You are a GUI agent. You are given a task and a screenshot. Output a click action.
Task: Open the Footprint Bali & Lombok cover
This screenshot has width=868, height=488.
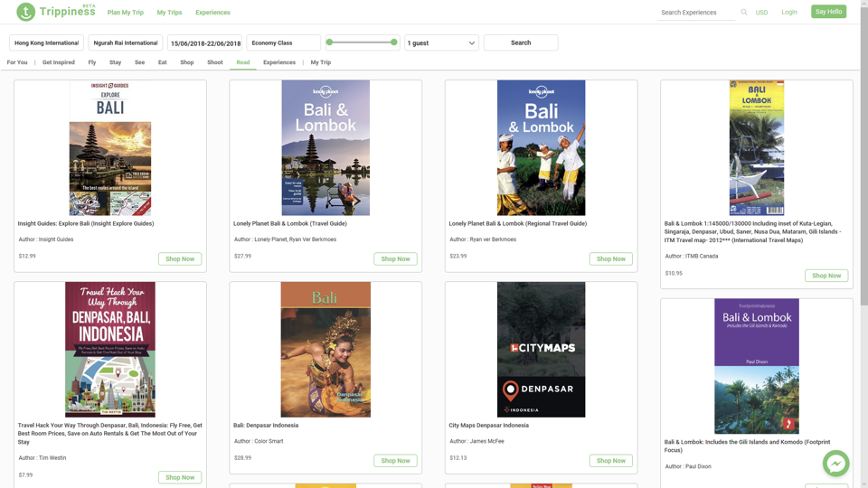click(757, 366)
